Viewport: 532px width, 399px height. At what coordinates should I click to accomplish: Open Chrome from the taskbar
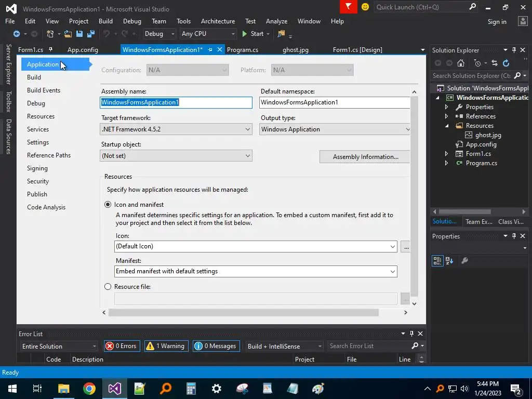coord(89,389)
